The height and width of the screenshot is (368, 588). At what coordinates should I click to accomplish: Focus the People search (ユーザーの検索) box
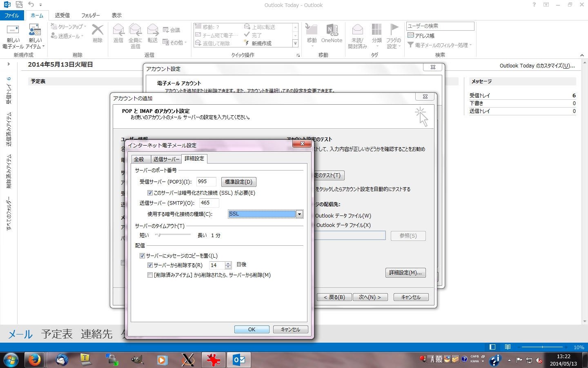[x=440, y=26]
